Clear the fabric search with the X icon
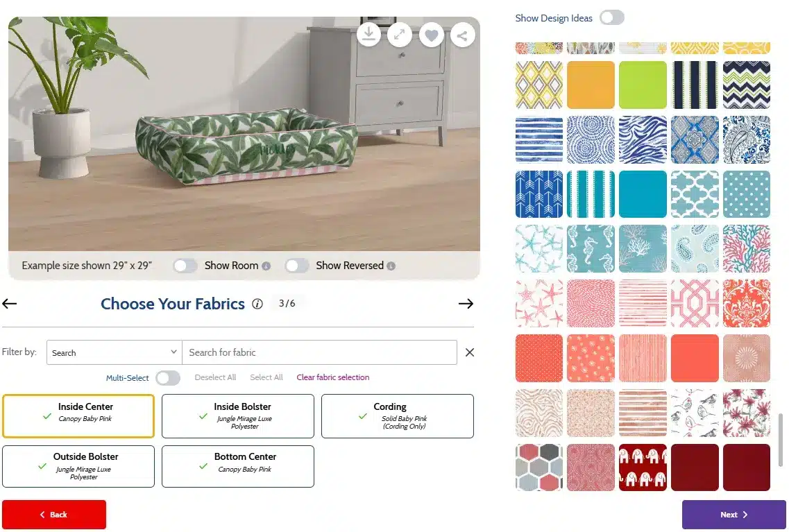Image resolution: width=789 pixels, height=532 pixels. (x=470, y=352)
